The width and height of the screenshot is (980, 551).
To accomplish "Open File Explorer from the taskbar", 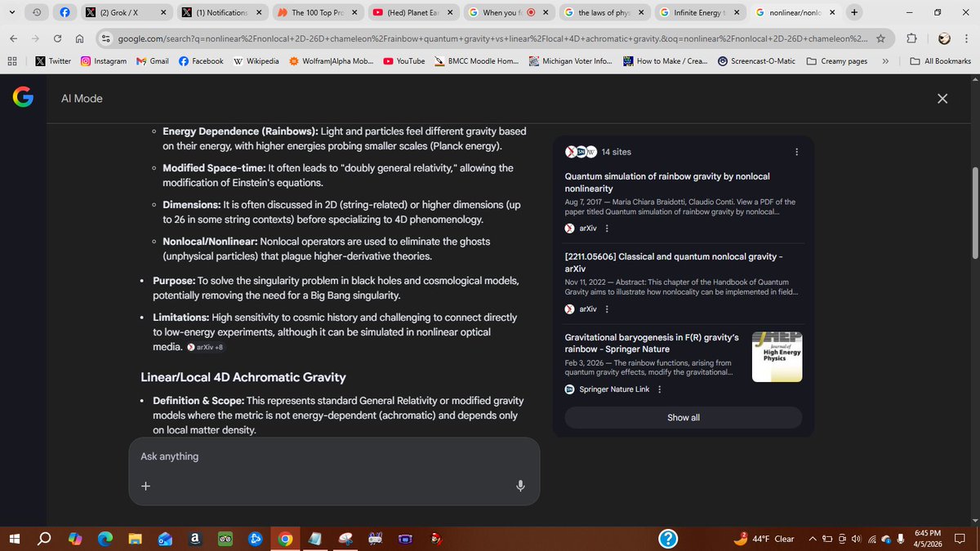I will 135,539.
